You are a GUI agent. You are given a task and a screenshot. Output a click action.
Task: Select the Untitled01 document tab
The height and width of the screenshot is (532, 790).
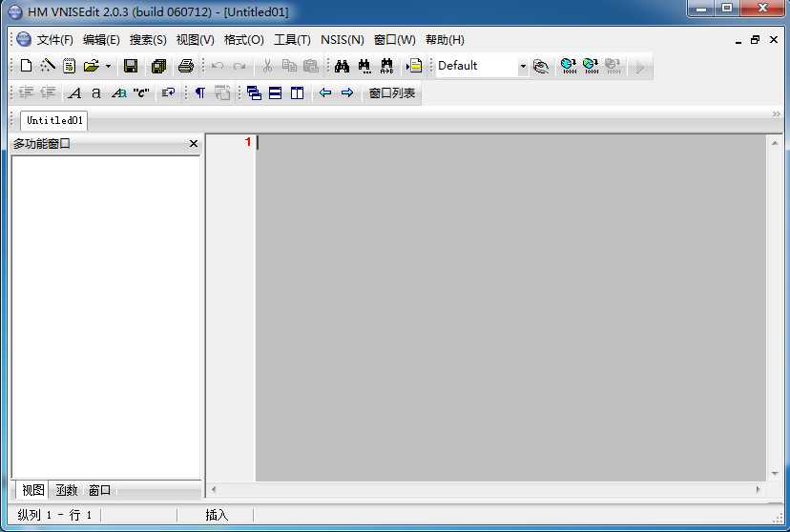(54, 120)
